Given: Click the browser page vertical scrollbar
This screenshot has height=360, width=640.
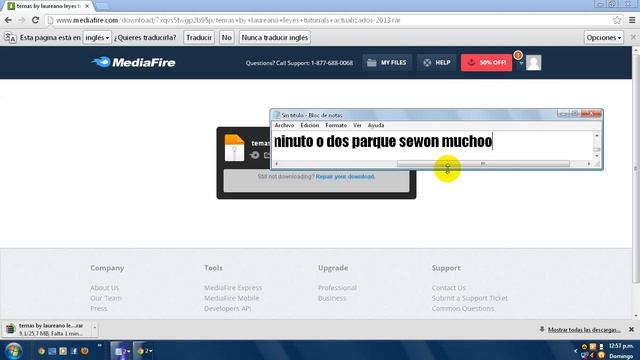Looking at the screenshot, I should [x=636, y=168].
